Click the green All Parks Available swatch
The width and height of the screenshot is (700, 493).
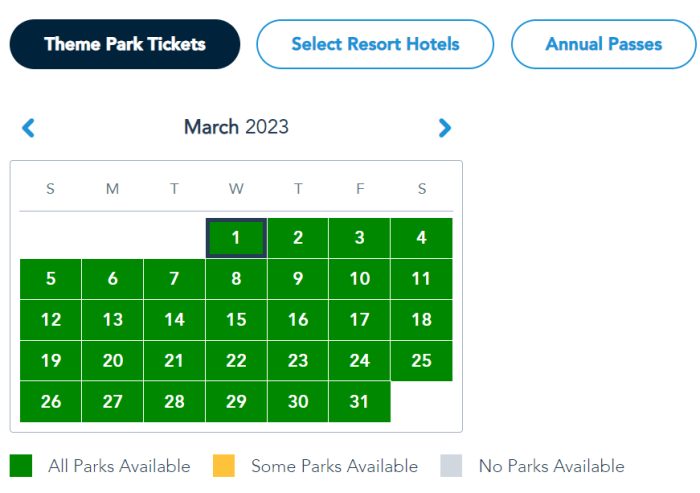[21, 466]
